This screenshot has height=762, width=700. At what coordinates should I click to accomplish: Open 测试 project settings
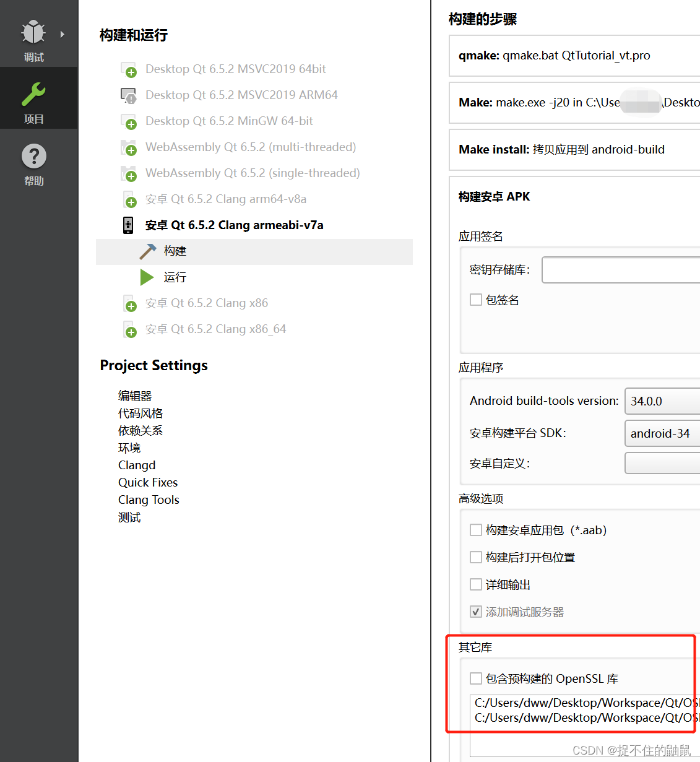pos(129,517)
